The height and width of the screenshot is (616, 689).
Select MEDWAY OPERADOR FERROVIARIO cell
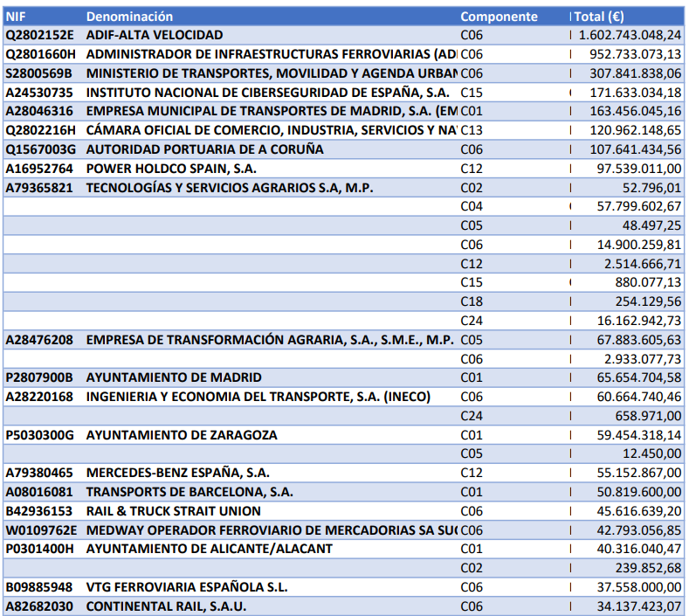click(272, 530)
